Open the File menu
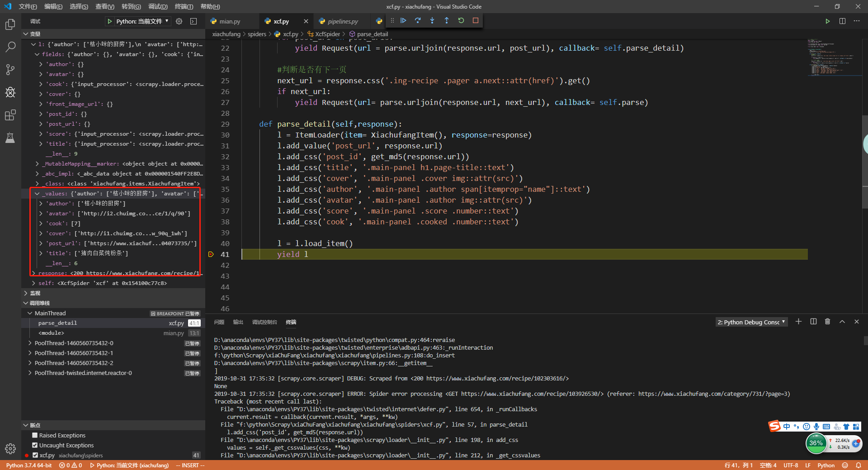The width and height of the screenshot is (868, 470). 28,6
